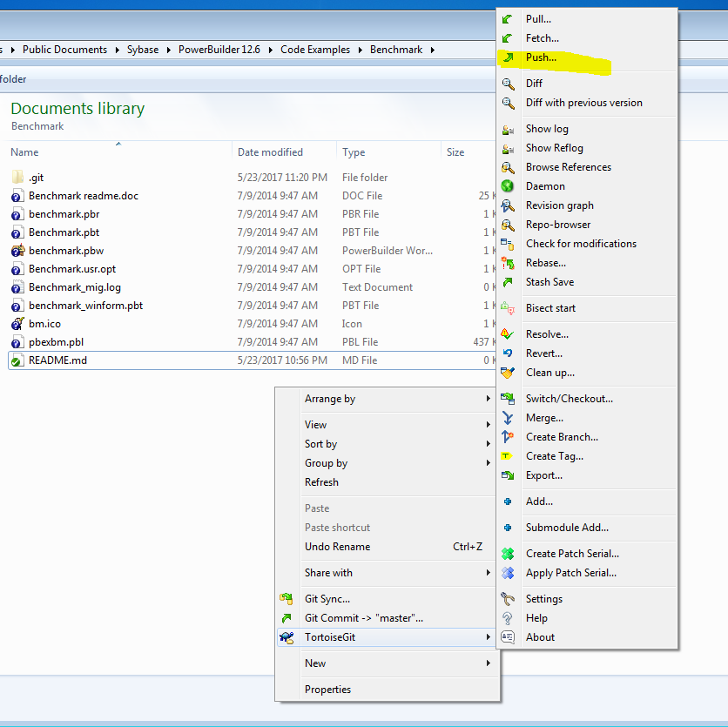This screenshot has width=728, height=727.
Task: Select Add... in TortoiseGit submenu
Action: [587, 501]
